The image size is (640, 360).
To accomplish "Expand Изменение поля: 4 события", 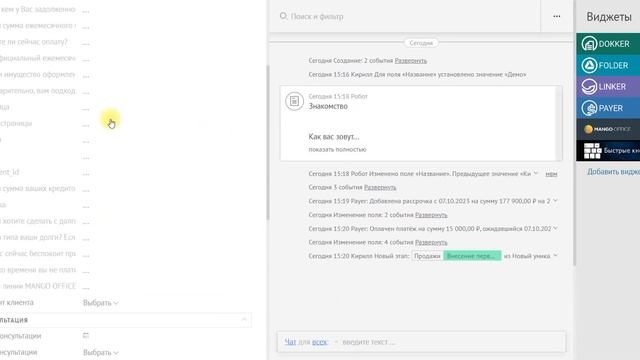I will [x=431, y=242].
